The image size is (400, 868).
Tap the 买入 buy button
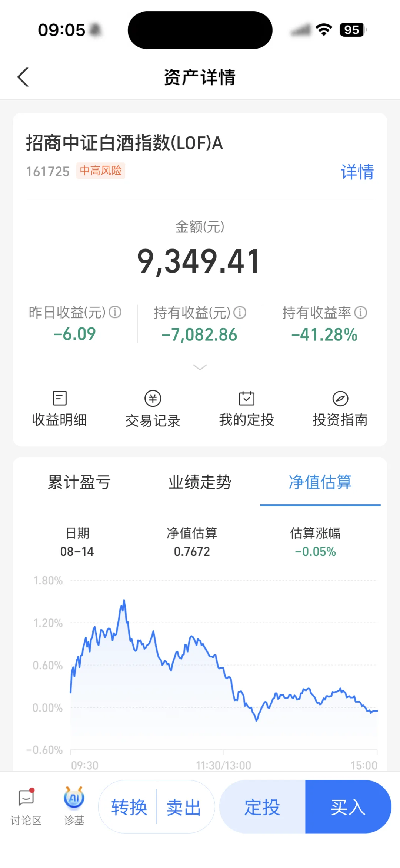348,807
